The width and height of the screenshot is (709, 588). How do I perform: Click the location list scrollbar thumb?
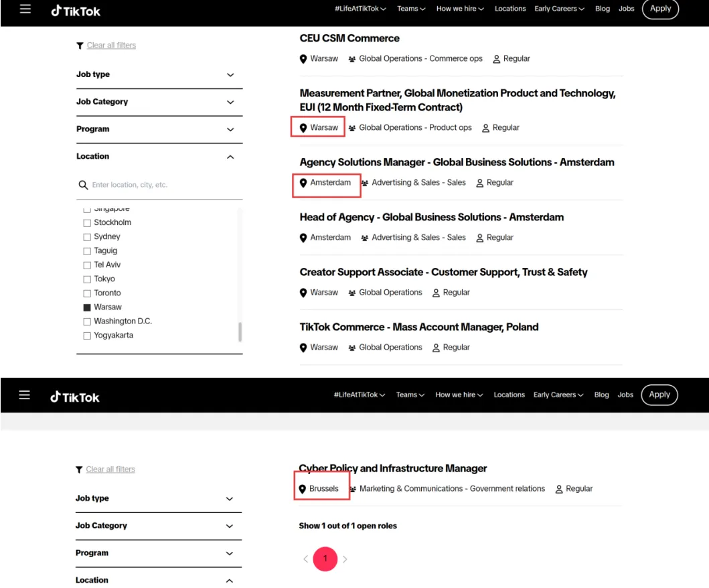pyautogui.click(x=240, y=332)
